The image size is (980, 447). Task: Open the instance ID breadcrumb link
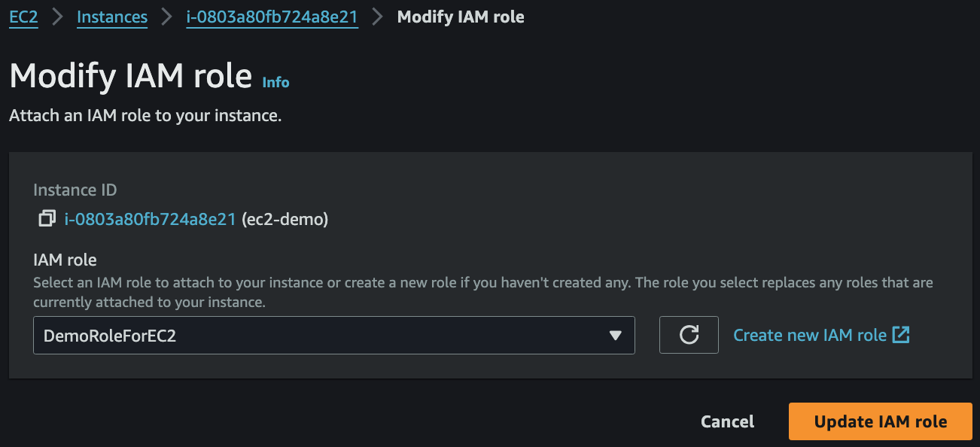point(272,17)
